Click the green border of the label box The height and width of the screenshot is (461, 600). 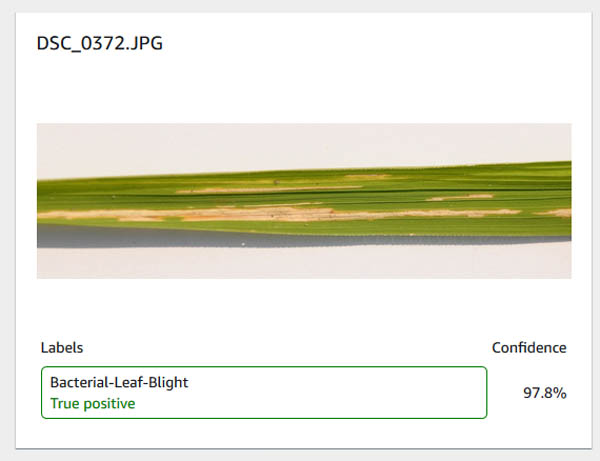pos(264,367)
